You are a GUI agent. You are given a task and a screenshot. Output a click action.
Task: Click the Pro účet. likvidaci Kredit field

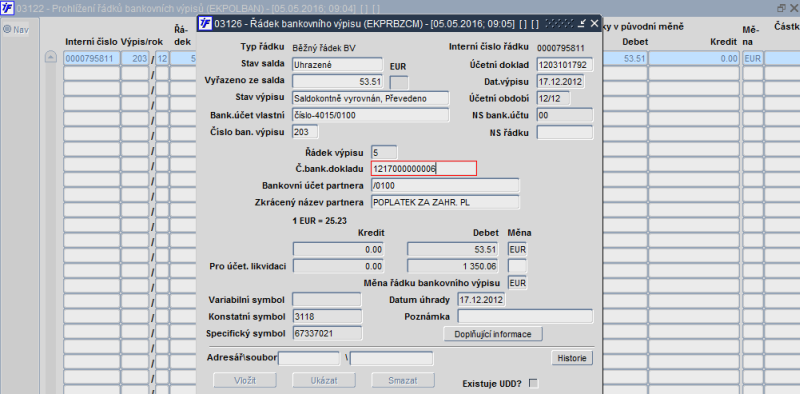tap(338, 266)
